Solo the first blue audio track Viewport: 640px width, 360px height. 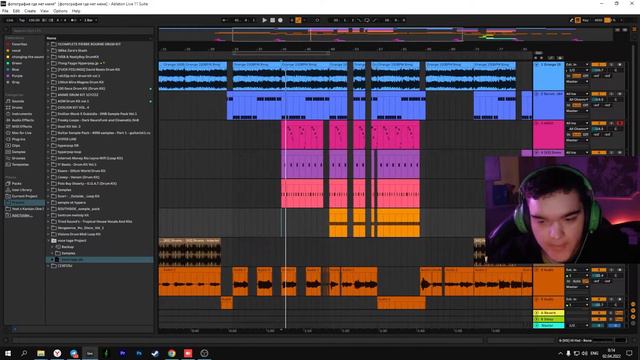[611, 64]
